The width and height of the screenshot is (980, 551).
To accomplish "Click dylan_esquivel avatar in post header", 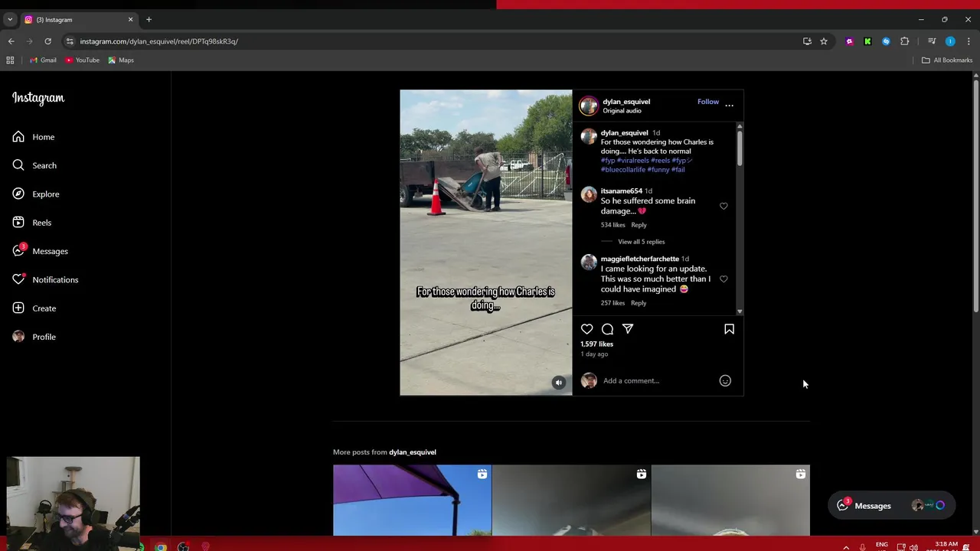I will pos(589,106).
